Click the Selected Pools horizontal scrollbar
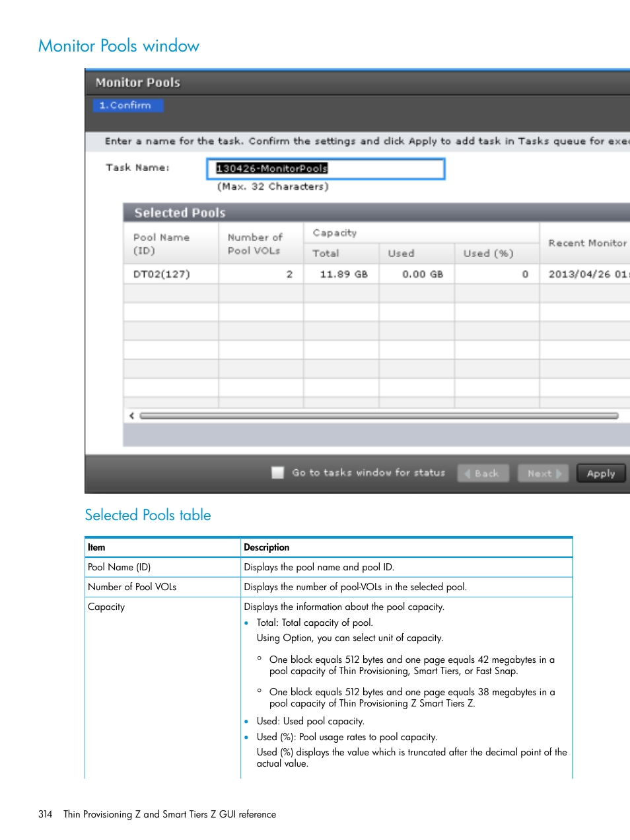The image size is (630, 840). pyautogui.click(x=379, y=416)
